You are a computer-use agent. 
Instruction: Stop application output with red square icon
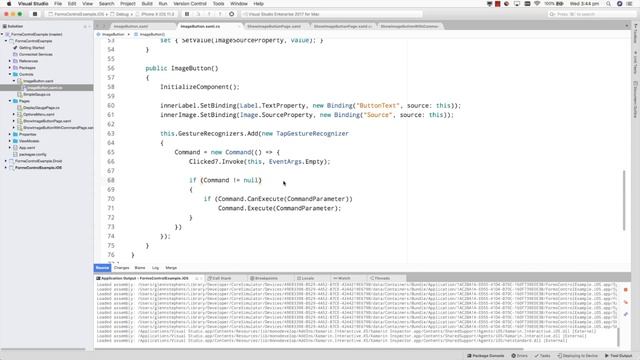[625, 290]
